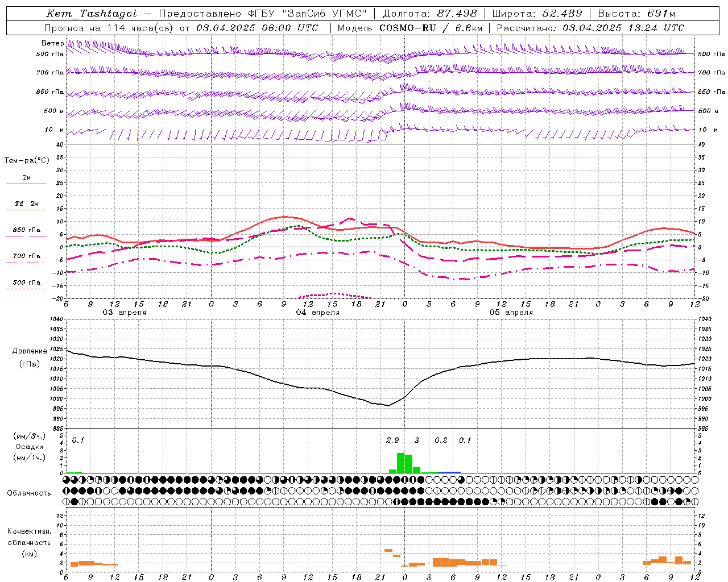Click the (гПа) unit label under Давление
The width and height of the screenshot is (728, 582).
[x=30, y=364]
